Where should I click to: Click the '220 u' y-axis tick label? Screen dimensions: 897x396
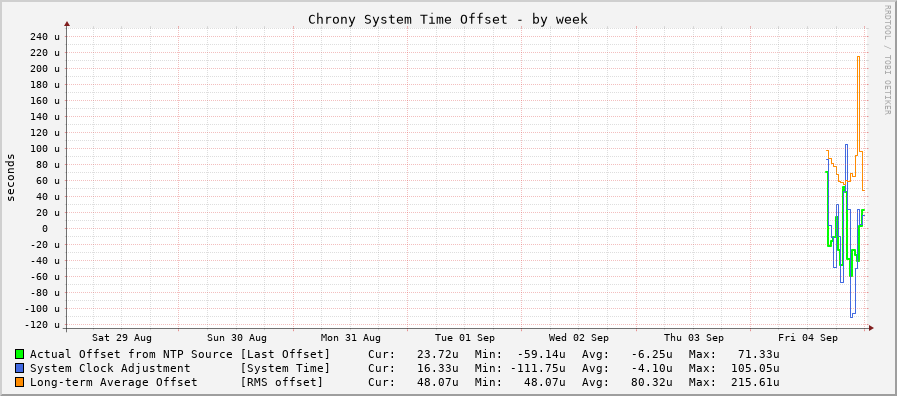44,53
